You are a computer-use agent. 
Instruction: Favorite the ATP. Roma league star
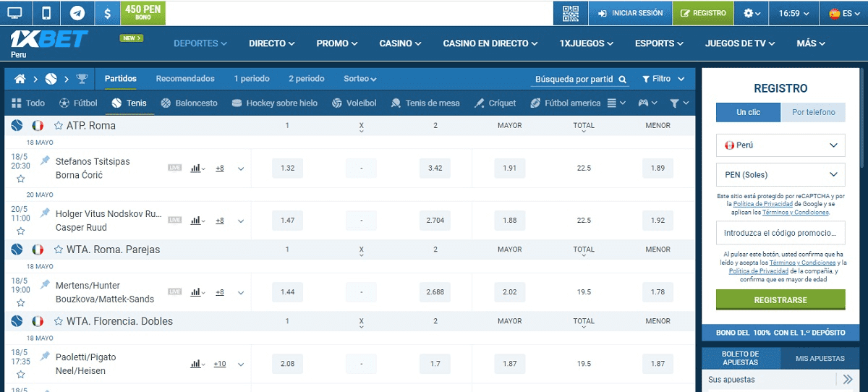click(59, 126)
